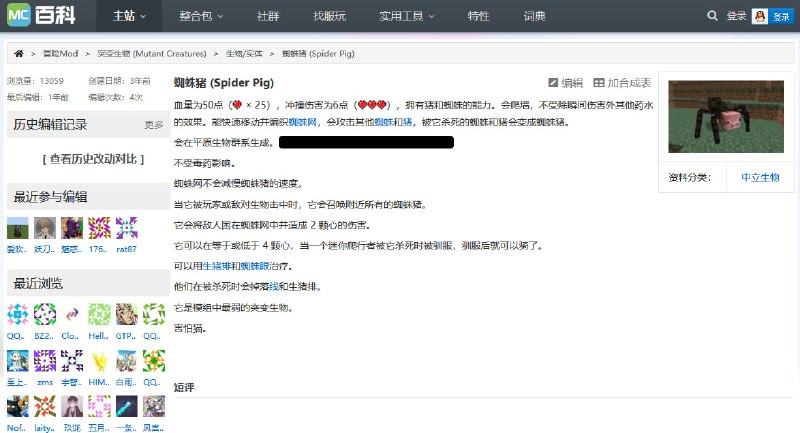Image resolution: width=800 pixels, height=433 pixels.
Task: Open avatar of visitor 风言..
Action: click(x=154, y=406)
